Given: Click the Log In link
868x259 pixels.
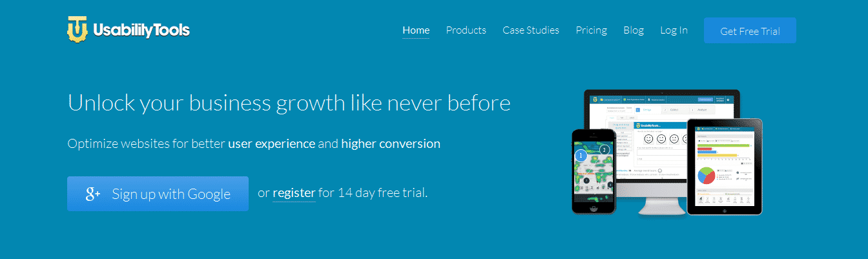Looking at the screenshot, I should tap(674, 30).
